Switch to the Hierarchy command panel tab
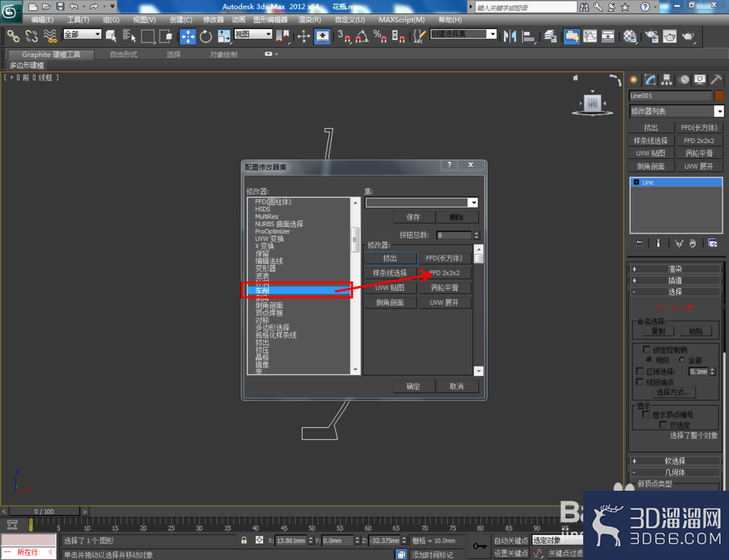The width and height of the screenshot is (729, 560). point(667,79)
